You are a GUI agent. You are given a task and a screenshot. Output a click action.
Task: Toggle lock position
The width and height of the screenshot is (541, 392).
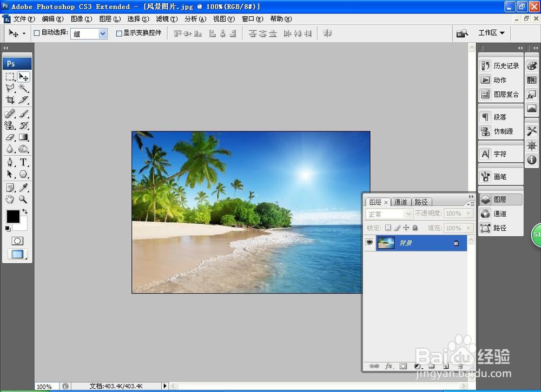[406, 228]
